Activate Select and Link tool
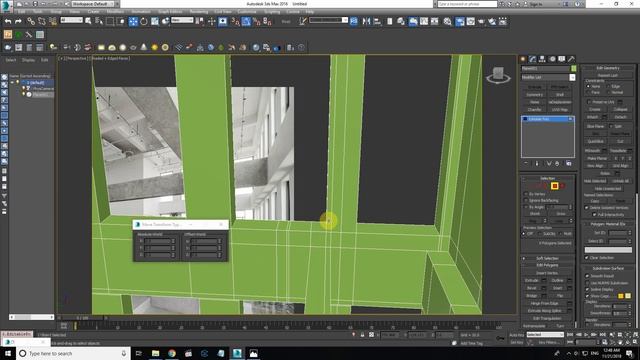Screen dimensions: 640x360 point(31,21)
